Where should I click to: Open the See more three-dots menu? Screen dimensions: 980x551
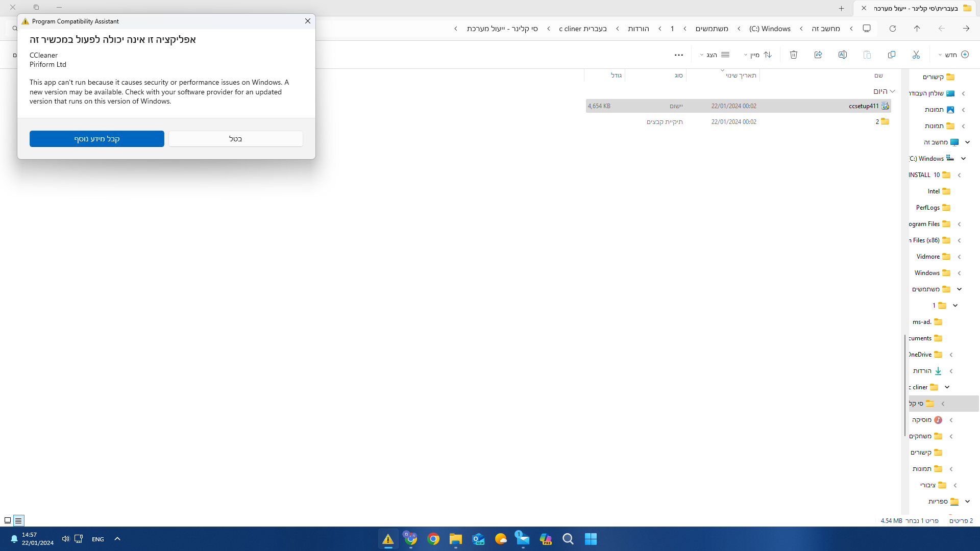(x=678, y=55)
